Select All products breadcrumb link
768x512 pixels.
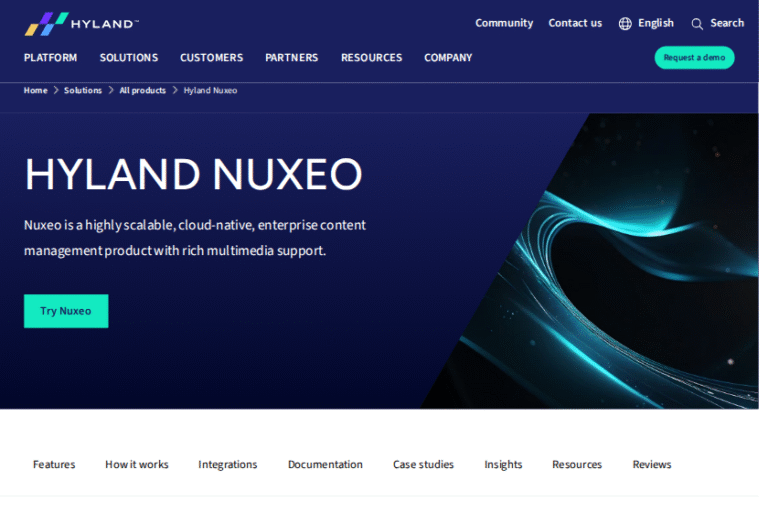pos(142,90)
